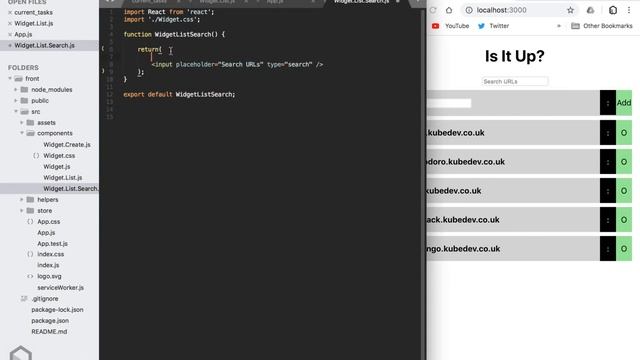Open options dots for ngo.kubedev.co.uk row
640x360 pixels.
tap(608, 249)
